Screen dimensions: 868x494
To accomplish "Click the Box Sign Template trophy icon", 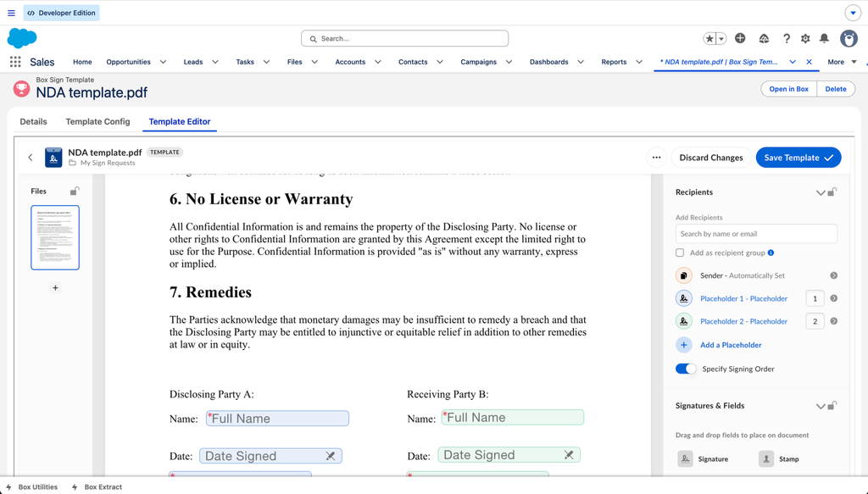I will [21, 88].
